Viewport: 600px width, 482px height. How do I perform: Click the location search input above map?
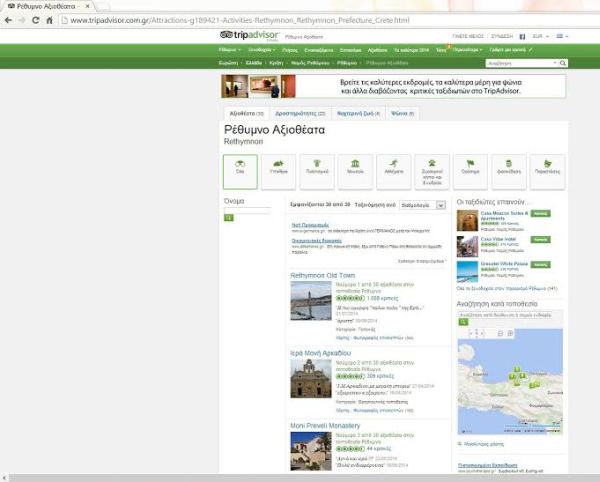pos(505,315)
